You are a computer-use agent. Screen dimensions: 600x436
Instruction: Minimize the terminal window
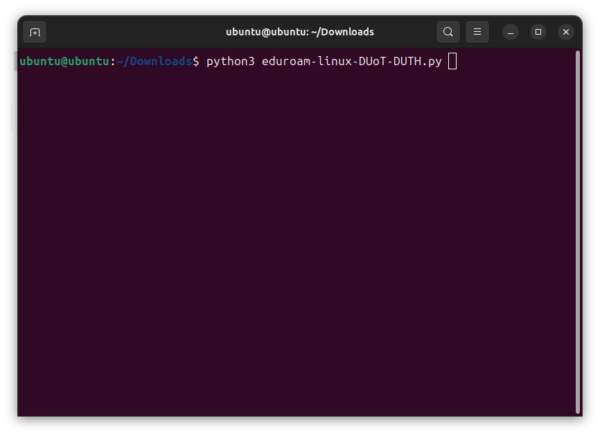tap(510, 32)
